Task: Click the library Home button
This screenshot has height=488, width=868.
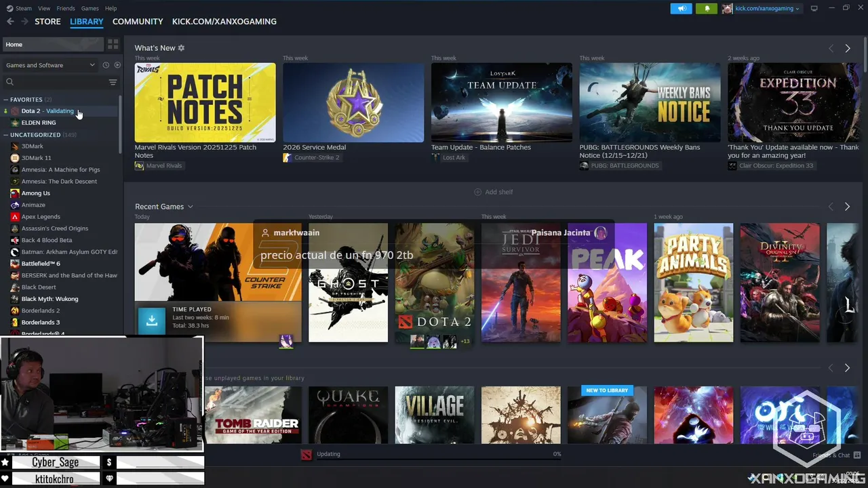Action: [x=53, y=44]
